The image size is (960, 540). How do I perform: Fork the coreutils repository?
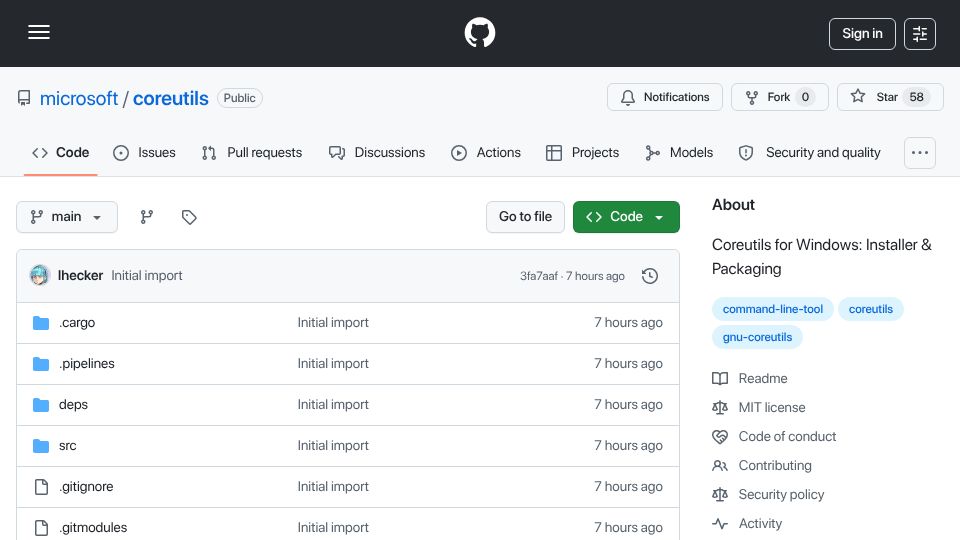[x=779, y=97]
